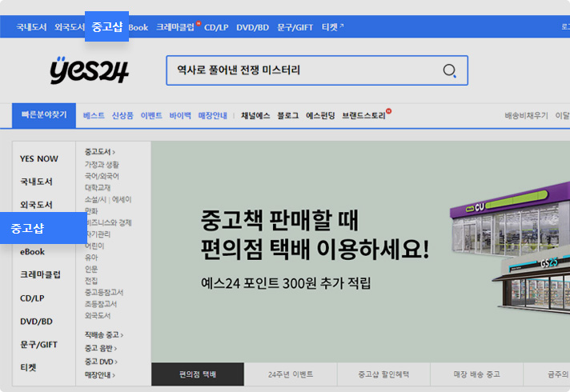Open 가정과 생활 subcategory
Image resolution: width=570 pixels, height=392 pixels.
102,165
